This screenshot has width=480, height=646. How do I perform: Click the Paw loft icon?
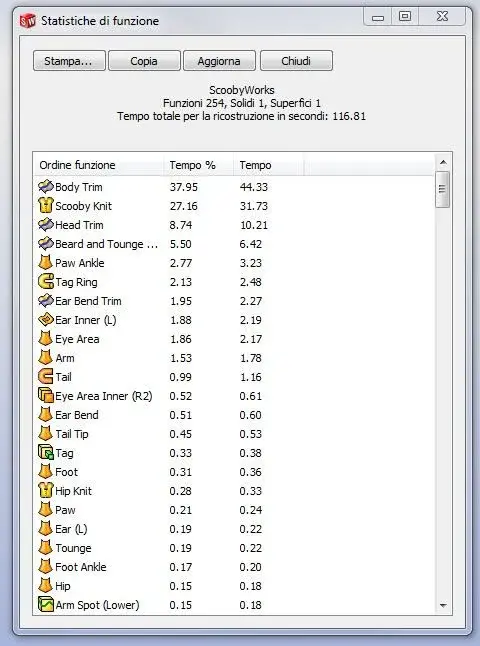pos(46,510)
